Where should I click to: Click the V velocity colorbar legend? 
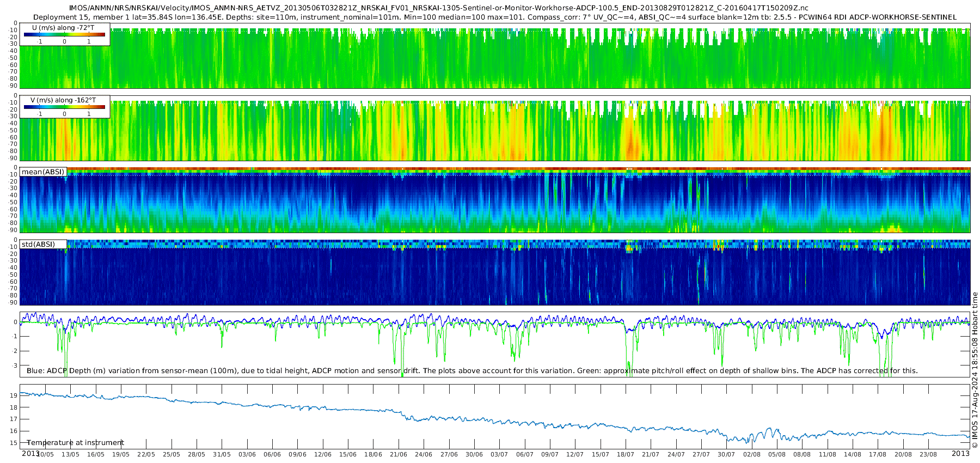tap(64, 107)
